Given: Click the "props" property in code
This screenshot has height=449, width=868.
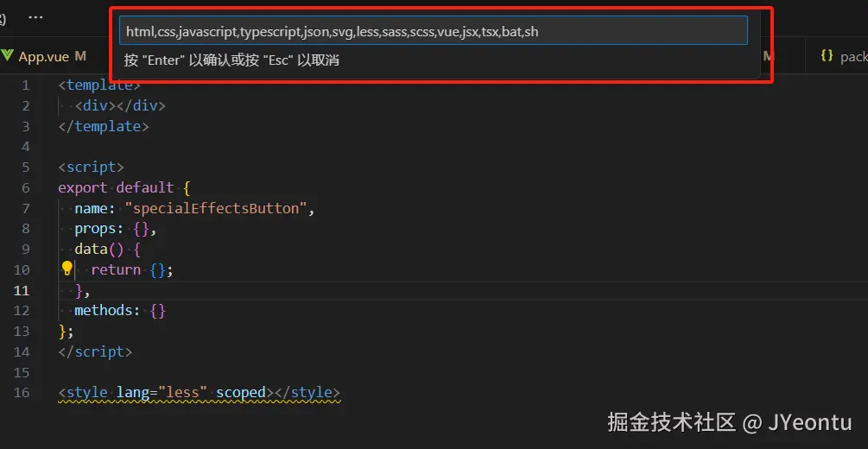Looking at the screenshot, I should point(95,229).
